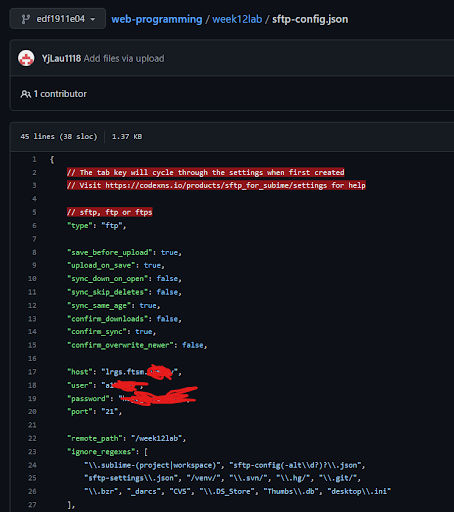
Task: Click the 1.37 KB file size
Action: click(127, 137)
